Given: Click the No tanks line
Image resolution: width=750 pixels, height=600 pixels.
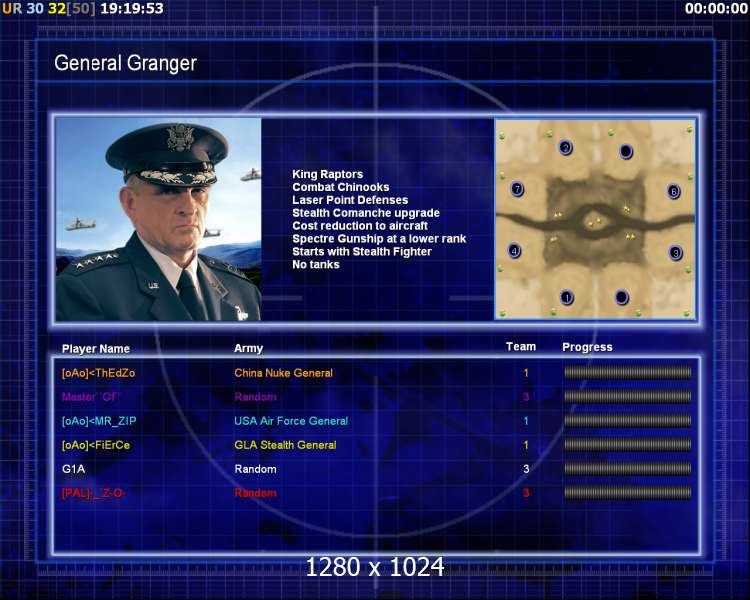Looking at the screenshot, I should coord(316,265).
